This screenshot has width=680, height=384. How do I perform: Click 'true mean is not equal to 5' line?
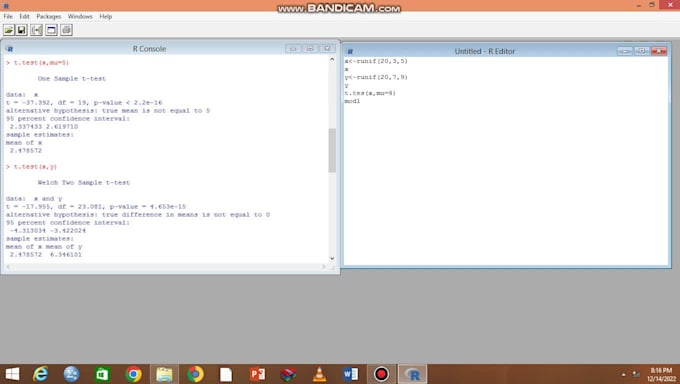(x=108, y=111)
